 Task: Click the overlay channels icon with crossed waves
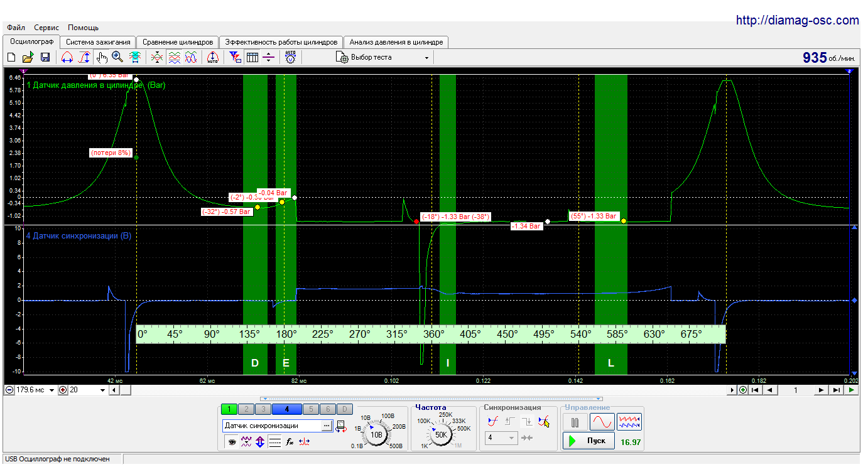(157, 57)
